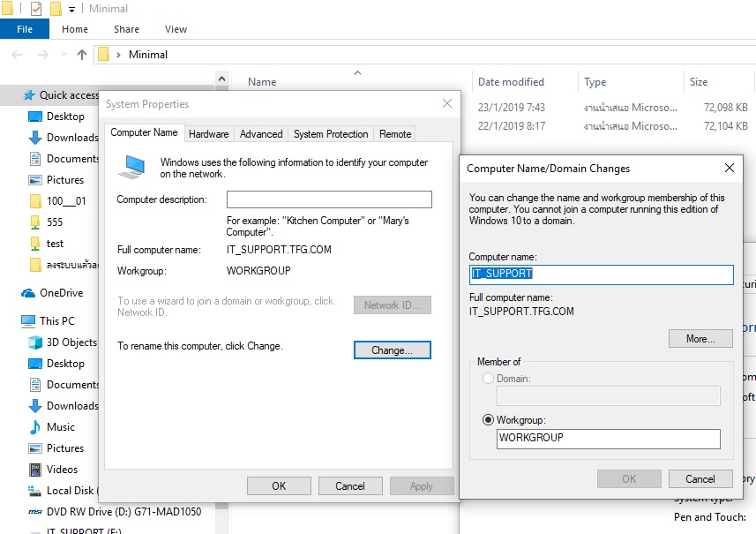This screenshot has width=756, height=534.
Task: Open the Share ribbon tab
Action: click(x=126, y=29)
